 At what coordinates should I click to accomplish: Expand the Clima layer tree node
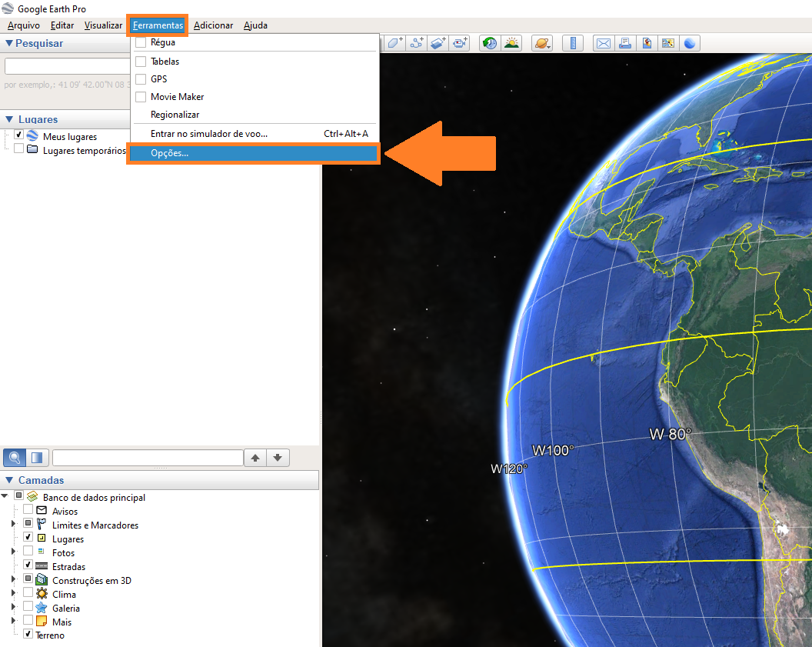tap(13, 594)
